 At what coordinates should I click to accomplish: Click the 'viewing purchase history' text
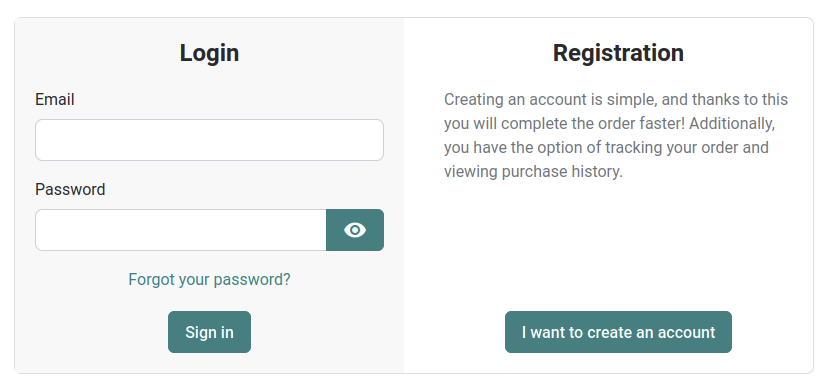click(533, 171)
